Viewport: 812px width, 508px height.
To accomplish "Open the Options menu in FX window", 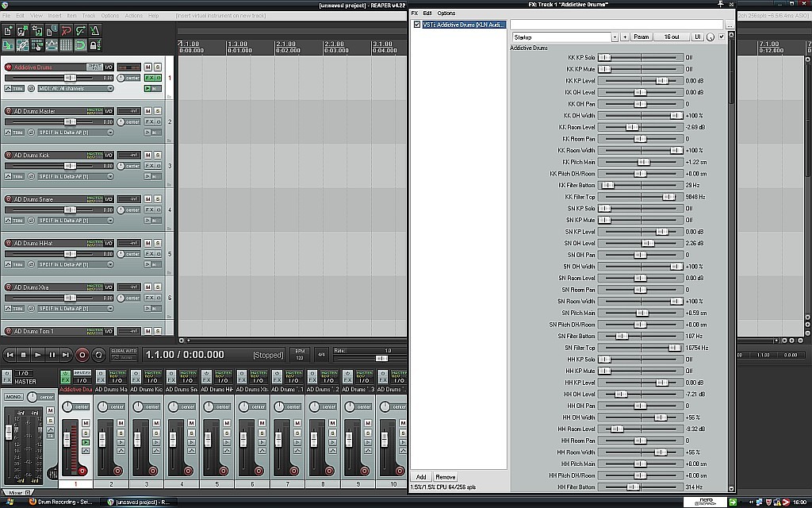I will pos(446,13).
